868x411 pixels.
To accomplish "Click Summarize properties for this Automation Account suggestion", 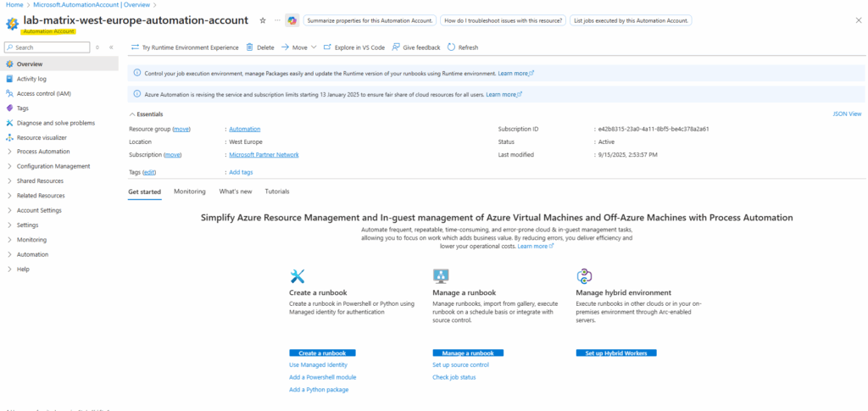I will [370, 20].
